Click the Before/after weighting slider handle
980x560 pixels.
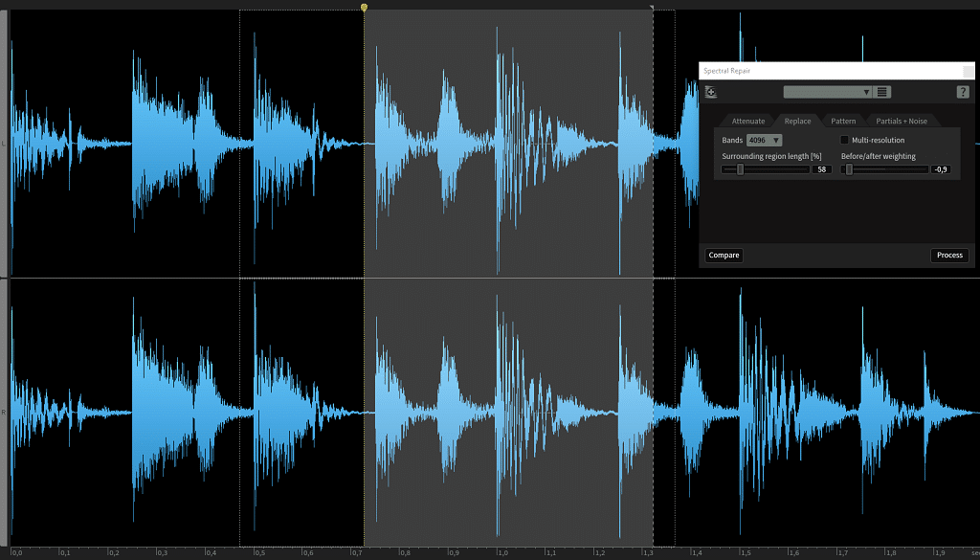click(849, 169)
